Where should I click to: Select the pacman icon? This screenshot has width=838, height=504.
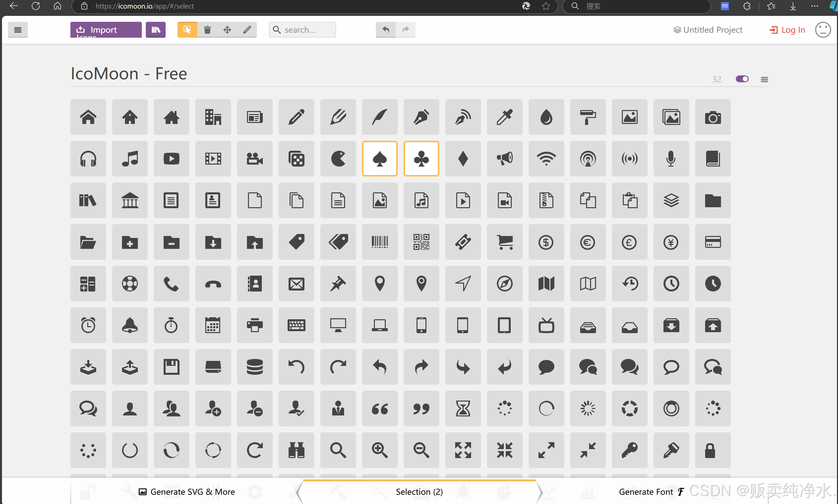[x=338, y=159]
